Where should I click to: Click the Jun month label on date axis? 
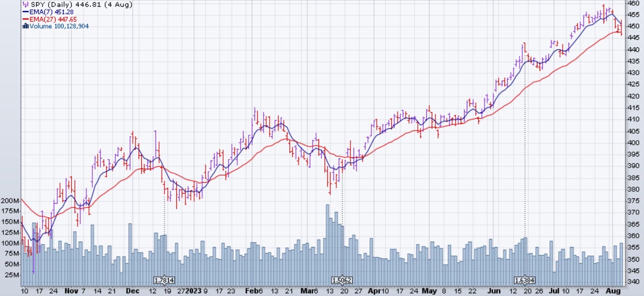[493, 291]
